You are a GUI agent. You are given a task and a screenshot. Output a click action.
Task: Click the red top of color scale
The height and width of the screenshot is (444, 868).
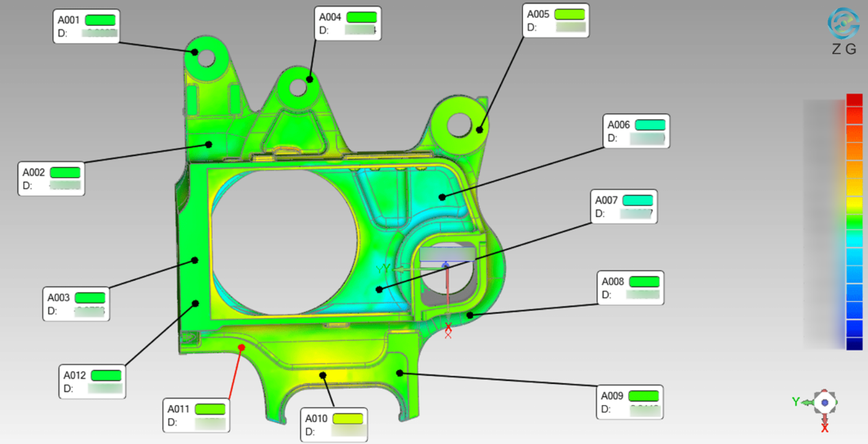coord(854,100)
